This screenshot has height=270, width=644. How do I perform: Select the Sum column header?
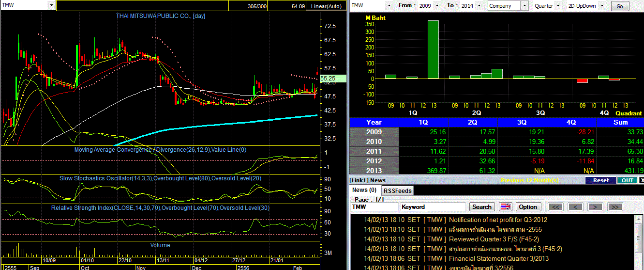point(620,122)
